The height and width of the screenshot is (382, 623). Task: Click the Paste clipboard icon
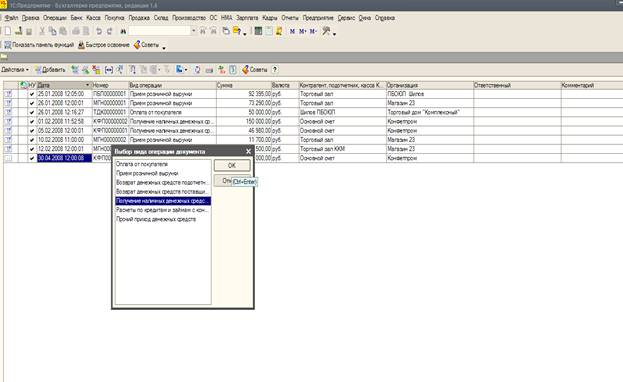63,31
